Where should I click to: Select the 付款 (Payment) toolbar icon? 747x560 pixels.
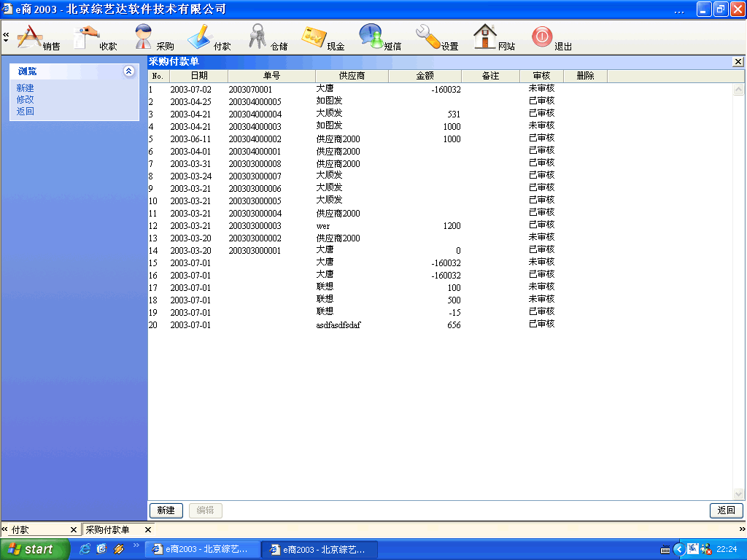(x=201, y=37)
